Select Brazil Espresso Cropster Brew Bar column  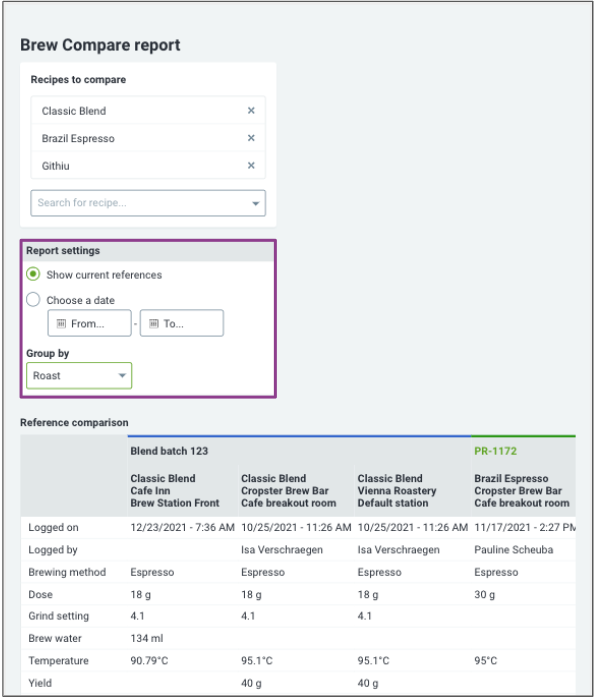[x=521, y=490]
